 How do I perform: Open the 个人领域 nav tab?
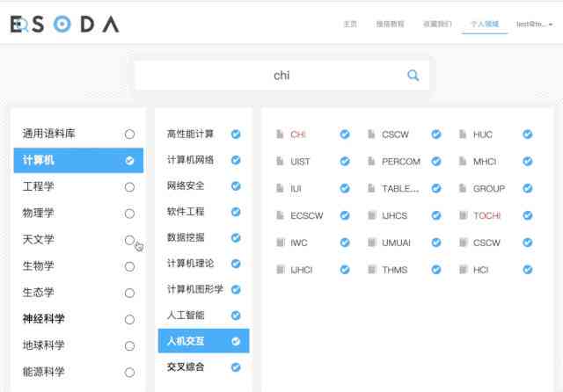[485, 24]
